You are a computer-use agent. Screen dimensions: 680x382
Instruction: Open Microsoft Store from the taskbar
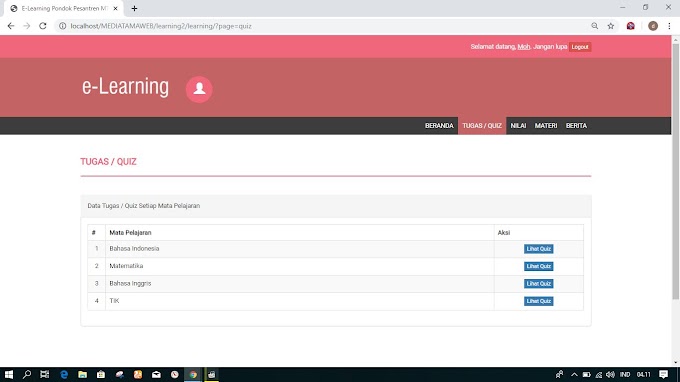click(x=101, y=375)
